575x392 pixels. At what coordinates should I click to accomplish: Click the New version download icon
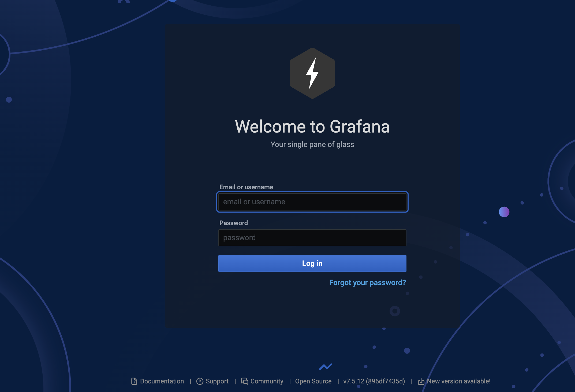click(421, 381)
